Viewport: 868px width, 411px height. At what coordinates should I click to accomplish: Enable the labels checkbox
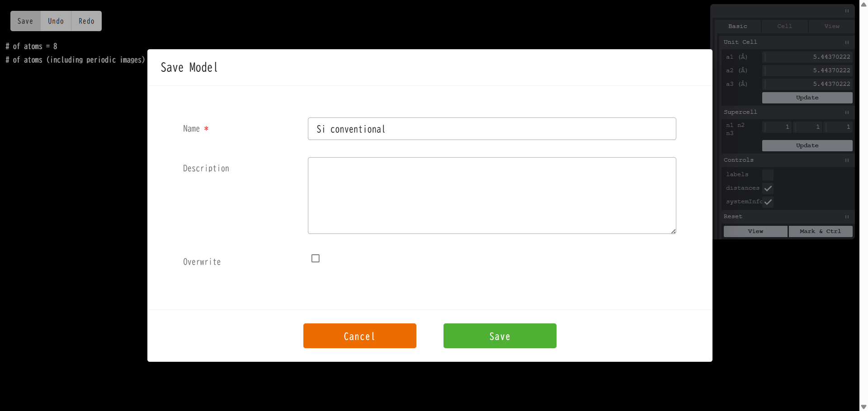point(768,175)
